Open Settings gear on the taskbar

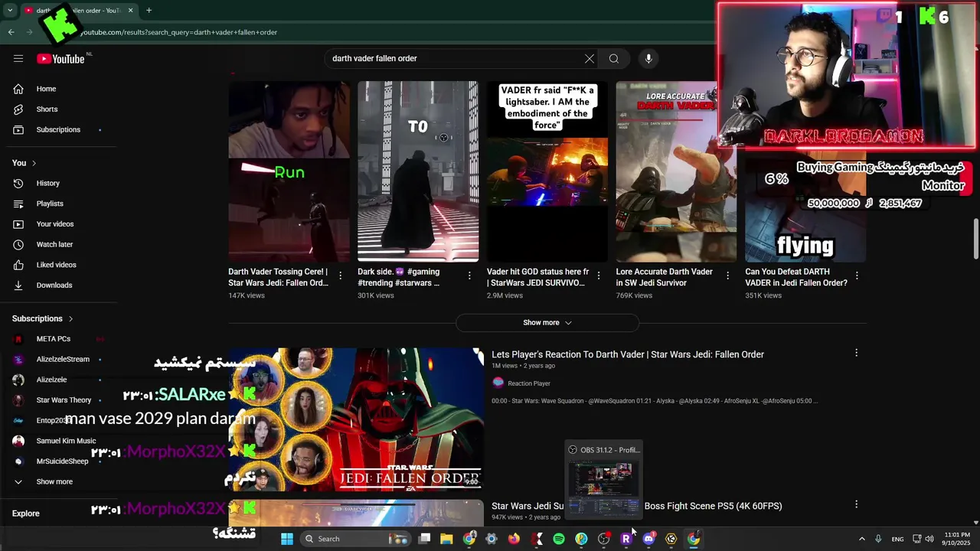tap(492, 539)
